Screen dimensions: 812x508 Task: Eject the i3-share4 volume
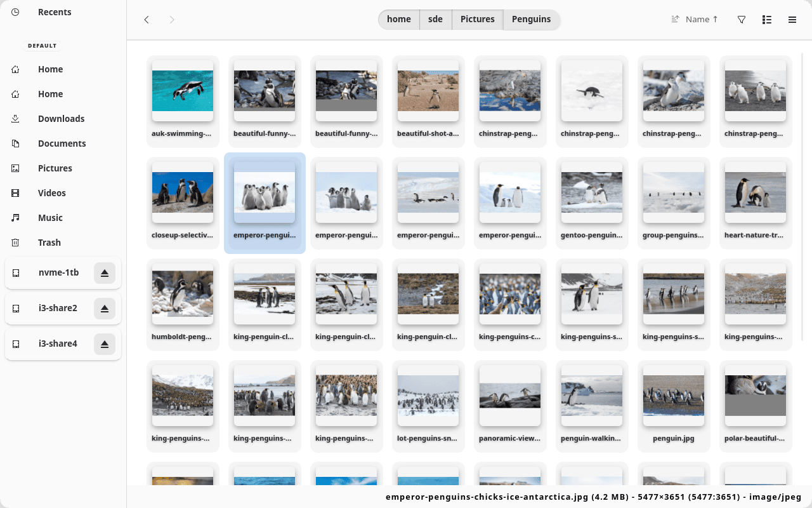tap(105, 344)
